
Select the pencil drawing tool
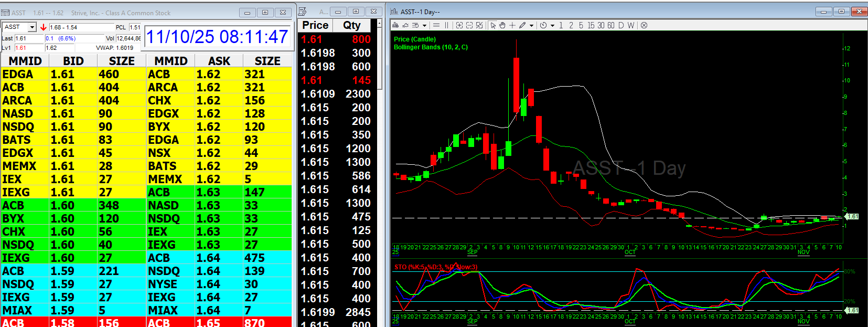point(522,25)
